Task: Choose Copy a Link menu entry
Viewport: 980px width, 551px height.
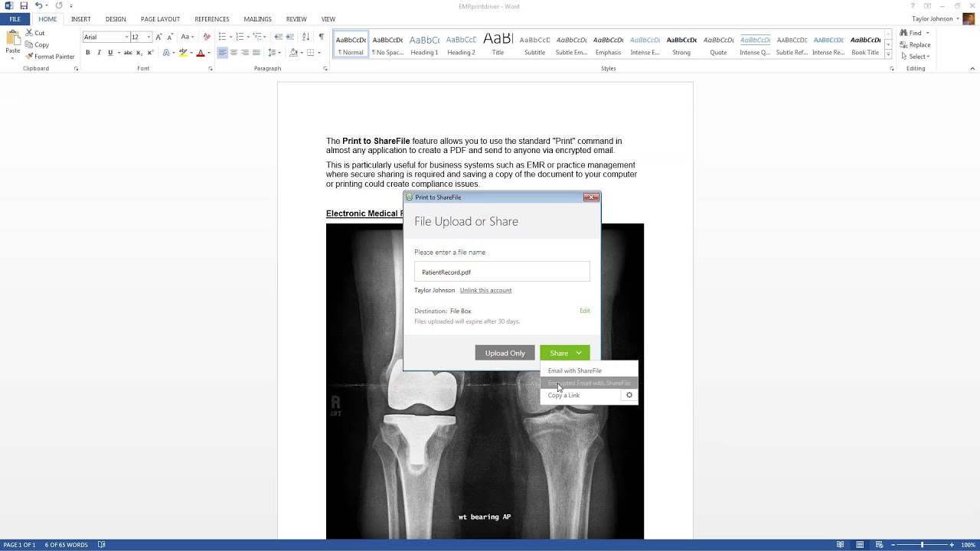Action: tap(564, 396)
